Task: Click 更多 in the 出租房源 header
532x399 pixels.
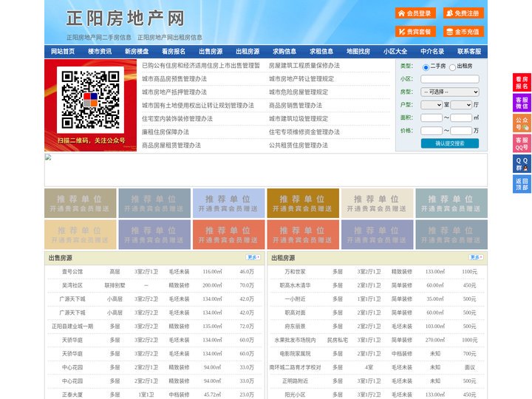Action: [x=476, y=258]
